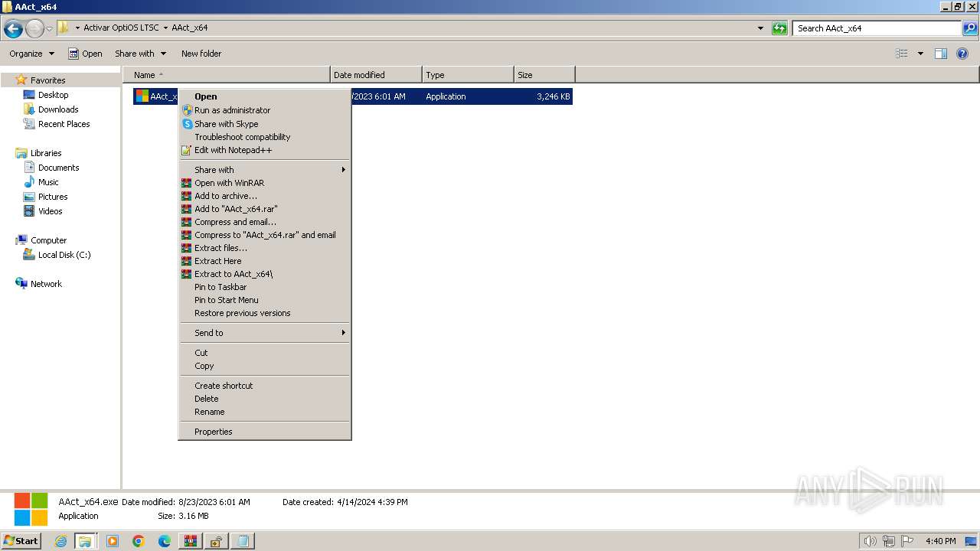
Task: Click the network tray icon
Action: tap(889, 541)
